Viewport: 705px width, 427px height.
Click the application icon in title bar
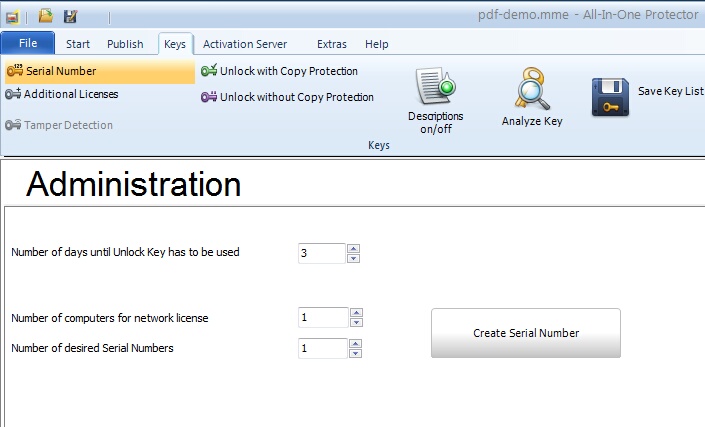pos(13,16)
